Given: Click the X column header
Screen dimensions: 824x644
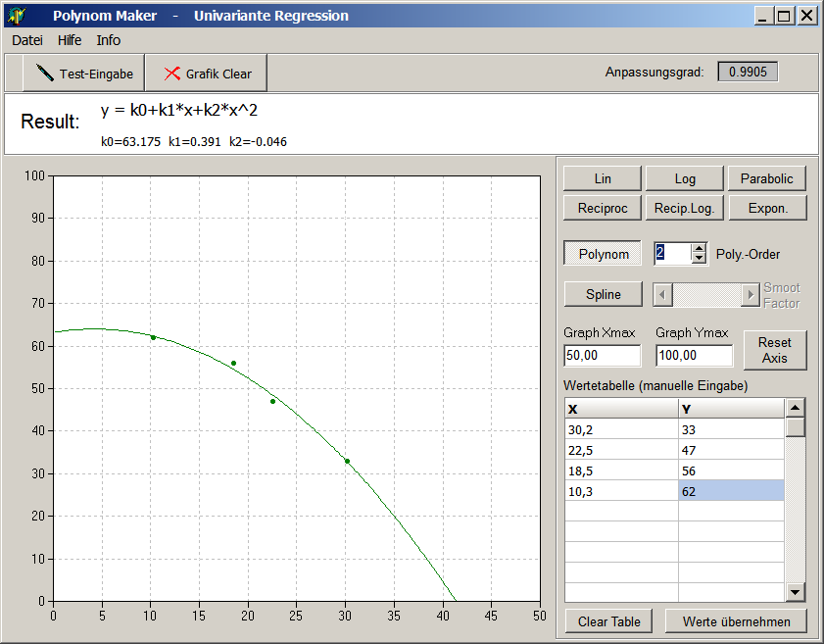Looking at the screenshot, I should coord(622,409).
